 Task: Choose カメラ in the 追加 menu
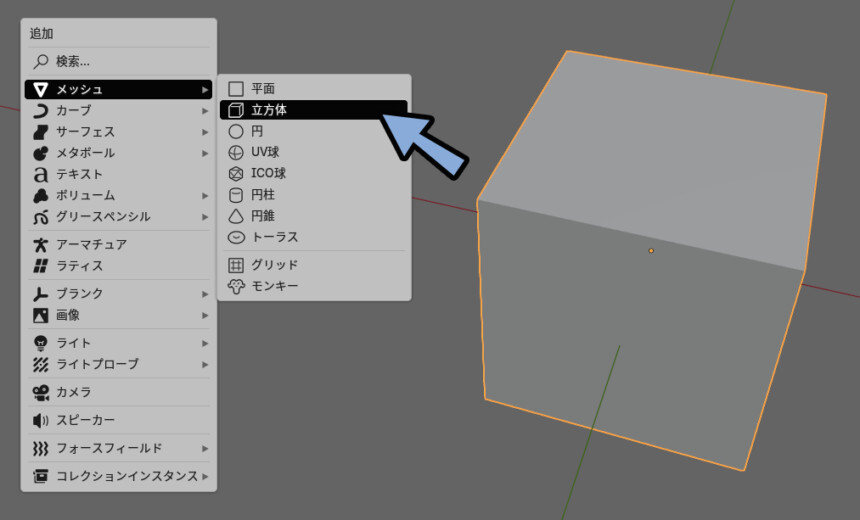(118, 393)
